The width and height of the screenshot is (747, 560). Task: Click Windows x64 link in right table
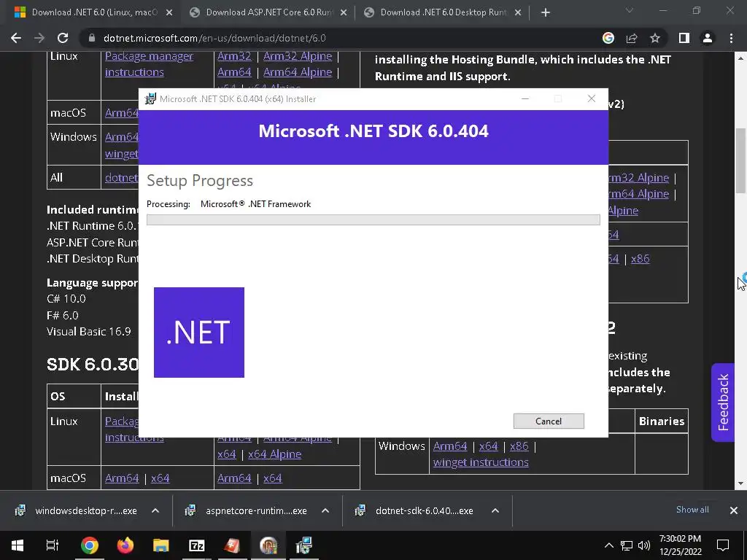point(488,446)
